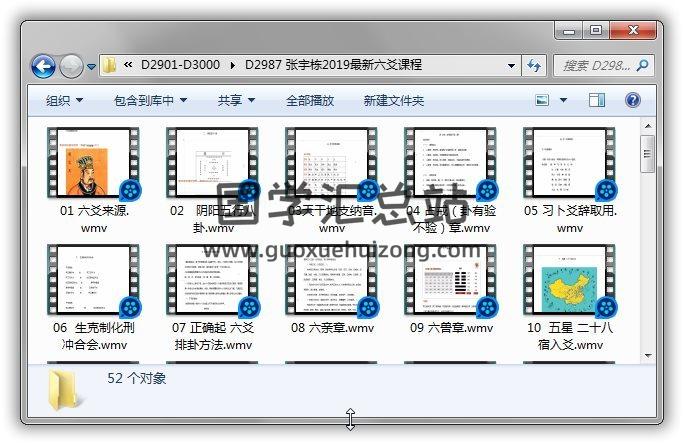Image resolution: width=684 pixels, height=445 pixels.
Task: Open video file 01 六爻来源.wmv
Action: 95,163
